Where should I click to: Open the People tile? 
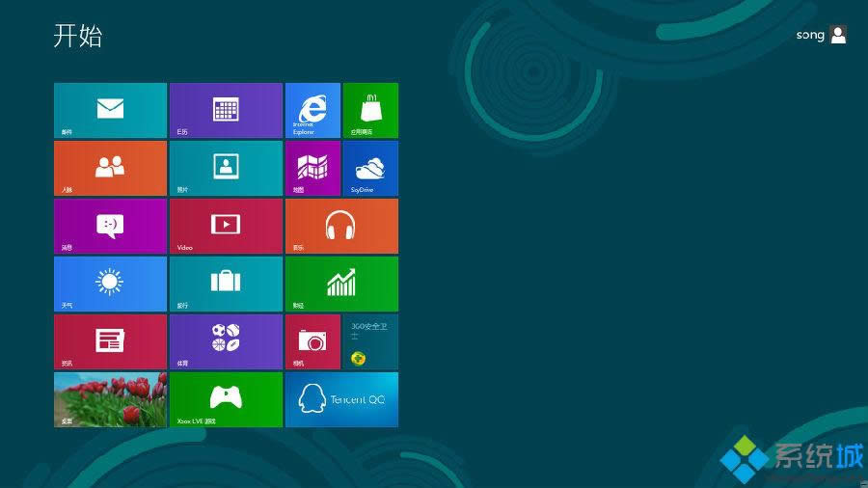[x=110, y=168]
